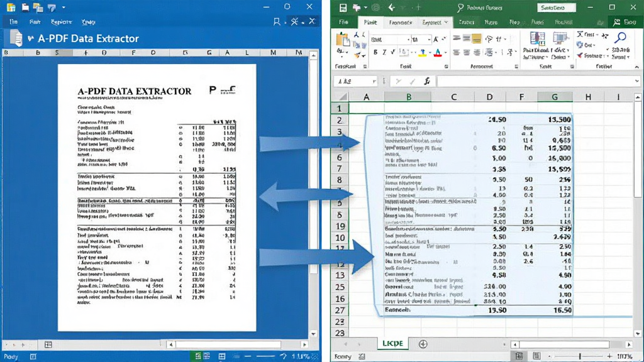The image size is (644, 362).
Task: Collapse the Excel ribbon using the caret
Action: [x=637, y=67]
